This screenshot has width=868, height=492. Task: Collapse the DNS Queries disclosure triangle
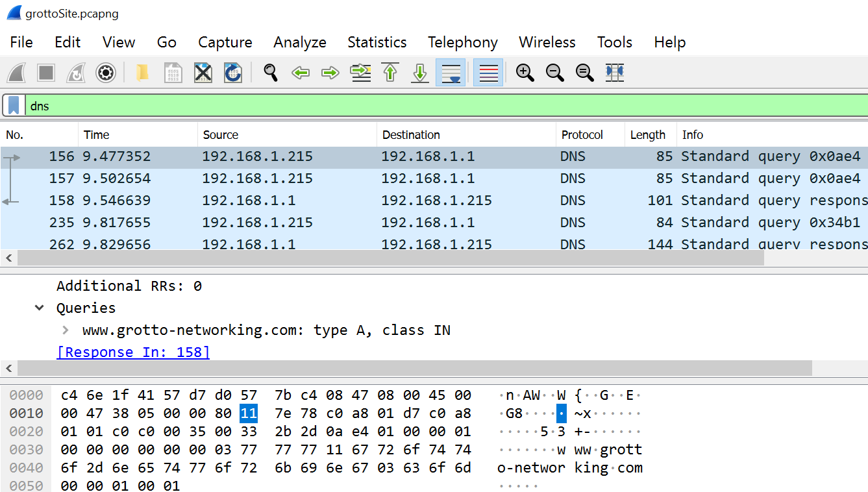click(39, 308)
